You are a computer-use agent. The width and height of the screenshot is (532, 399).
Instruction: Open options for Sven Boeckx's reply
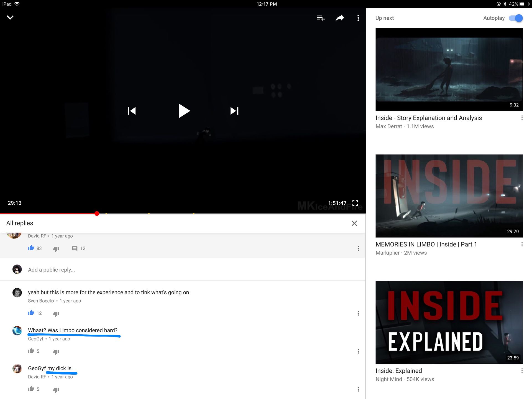(x=358, y=313)
